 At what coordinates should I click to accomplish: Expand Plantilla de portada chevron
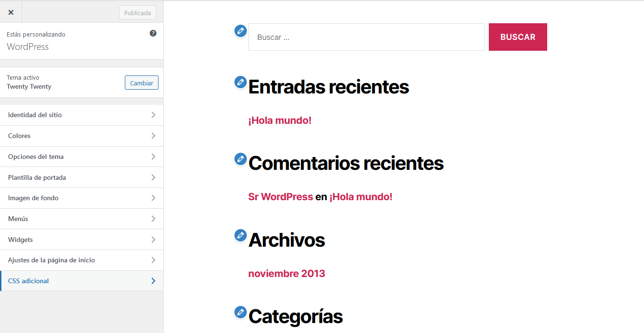tap(153, 177)
